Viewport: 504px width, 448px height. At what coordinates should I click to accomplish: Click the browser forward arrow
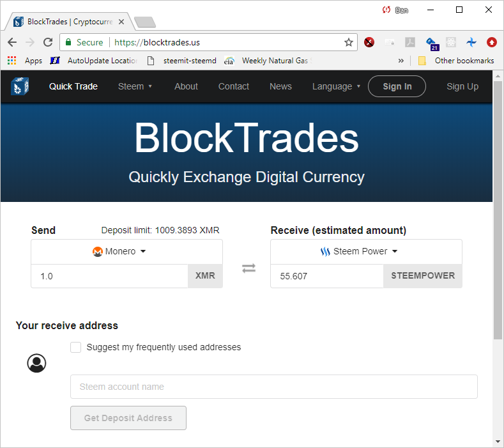coord(30,42)
